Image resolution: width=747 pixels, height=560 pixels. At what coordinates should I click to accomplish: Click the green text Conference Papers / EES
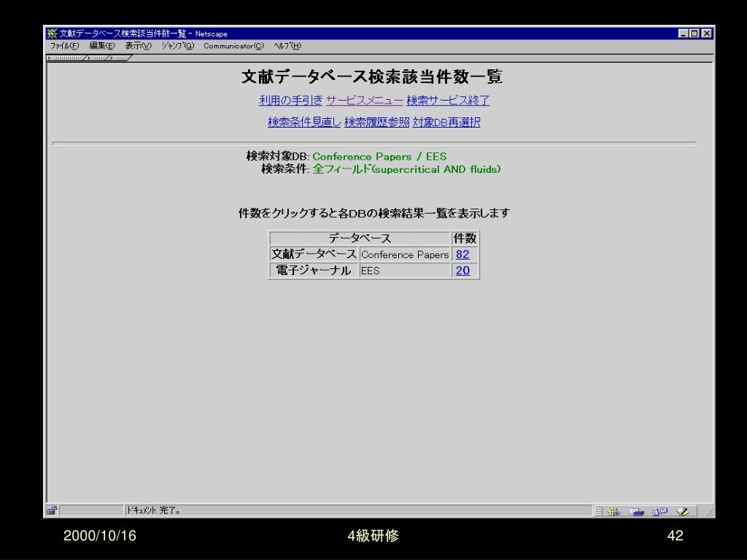[x=379, y=157]
